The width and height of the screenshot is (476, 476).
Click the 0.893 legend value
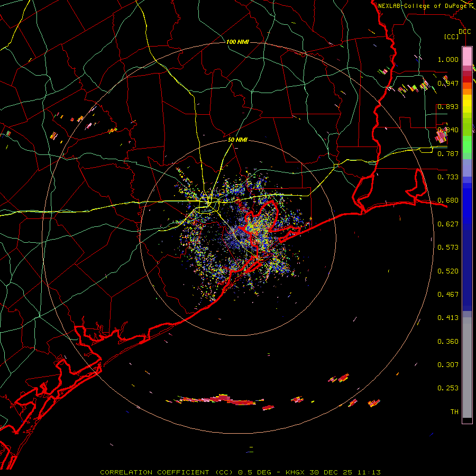[x=448, y=106]
